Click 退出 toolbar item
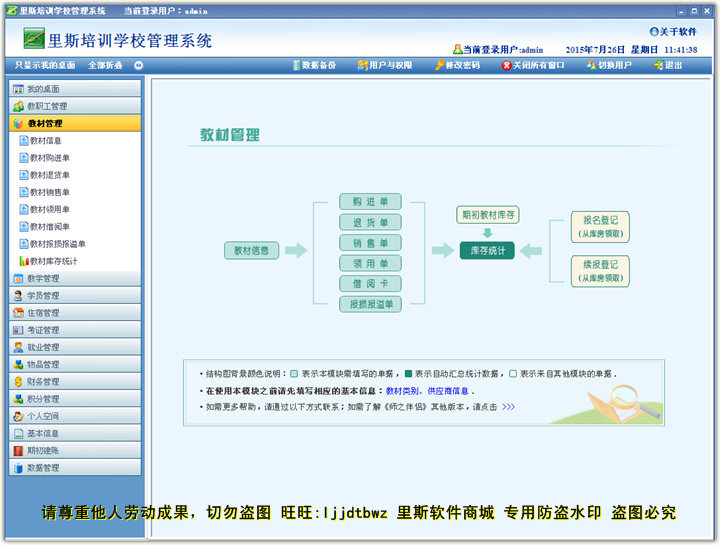The height and width of the screenshot is (545, 720). pos(668,65)
